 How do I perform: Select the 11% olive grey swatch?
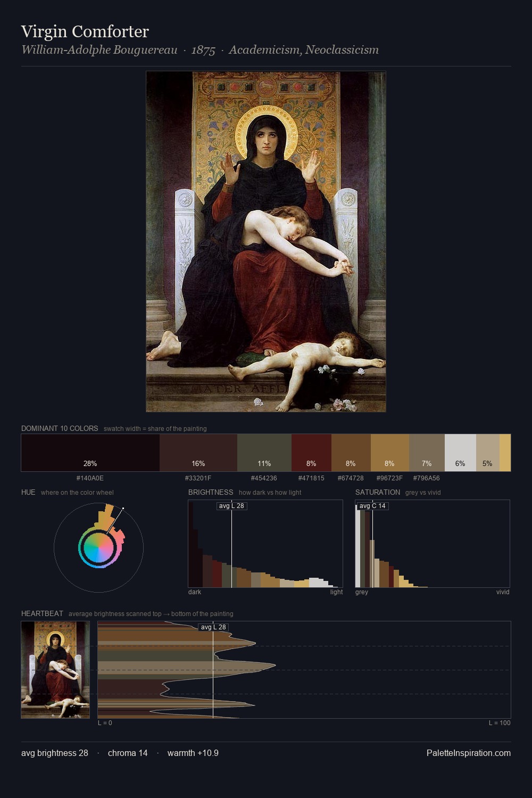264,453
